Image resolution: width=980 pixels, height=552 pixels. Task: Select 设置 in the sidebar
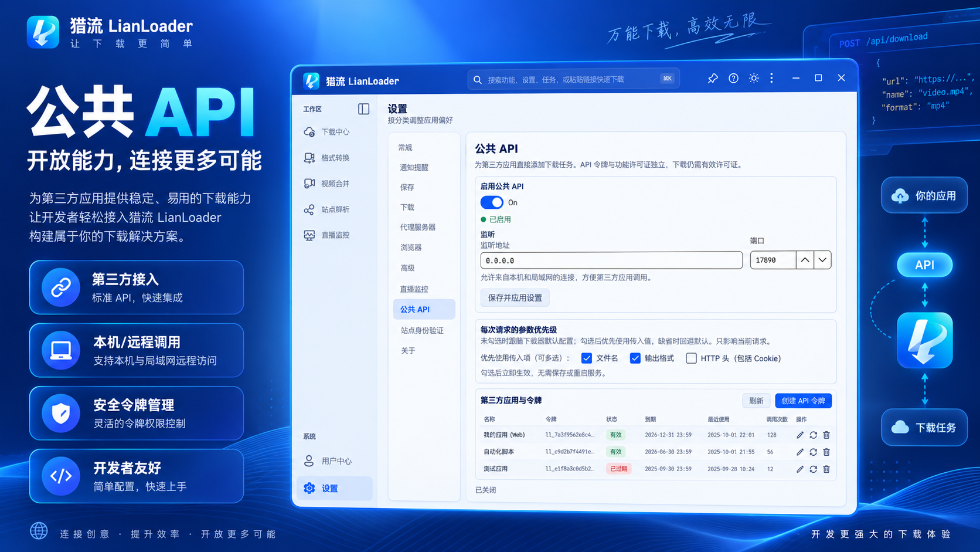[335, 488]
